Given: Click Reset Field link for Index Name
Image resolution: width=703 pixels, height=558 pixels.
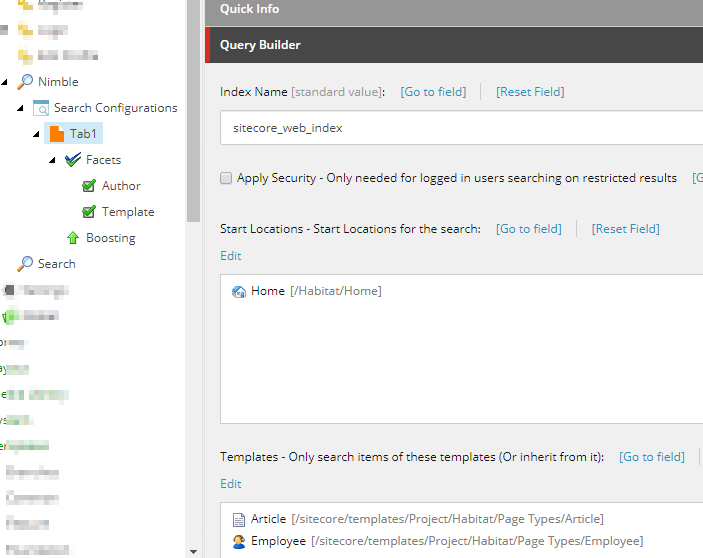Looking at the screenshot, I should [530, 92].
